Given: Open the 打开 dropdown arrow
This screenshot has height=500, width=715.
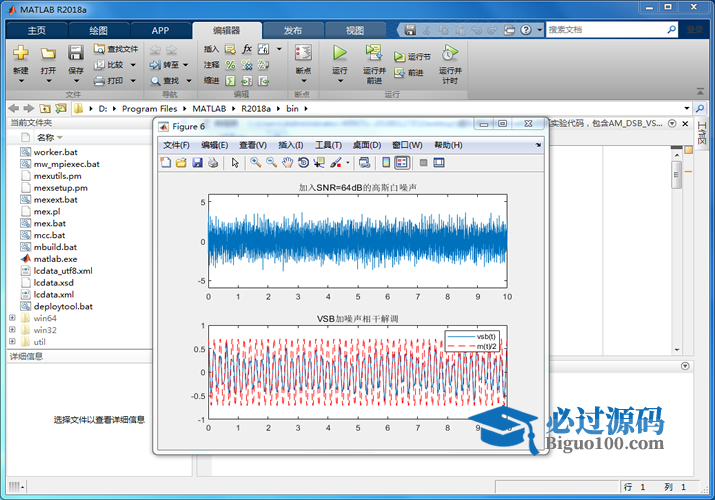Looking at the screenshot, I should tap(49, 81).
